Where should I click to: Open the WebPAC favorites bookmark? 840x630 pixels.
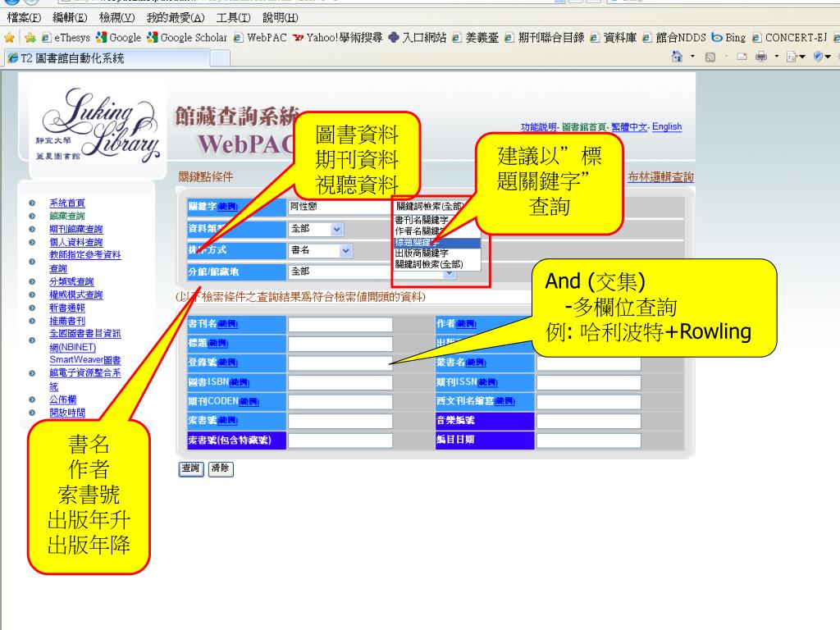(260, 38)
